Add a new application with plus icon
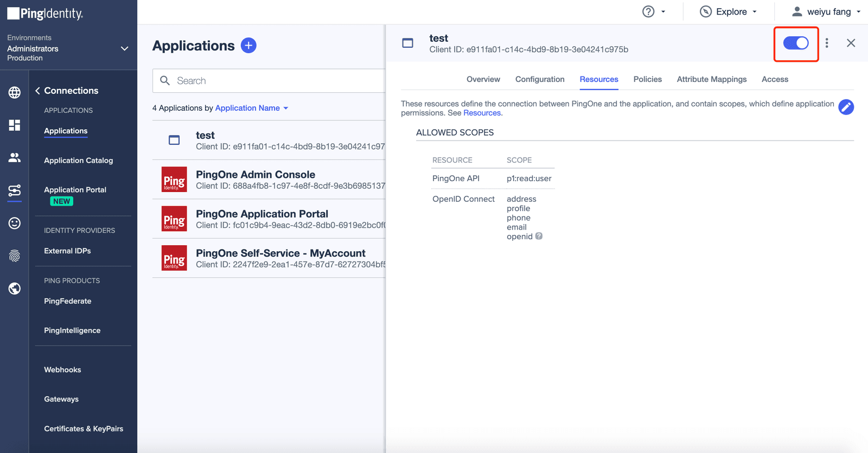The height and width of the screenshot is (453, 868). [248, 46]
